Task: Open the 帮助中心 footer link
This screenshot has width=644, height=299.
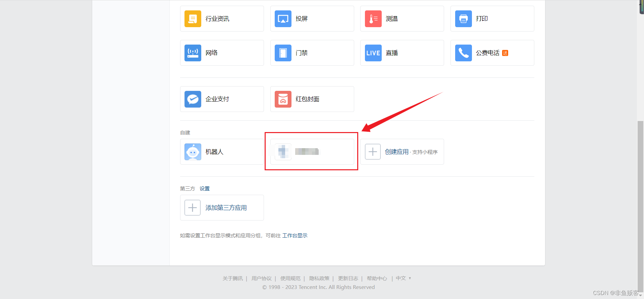Action: [x=377, y=279]
